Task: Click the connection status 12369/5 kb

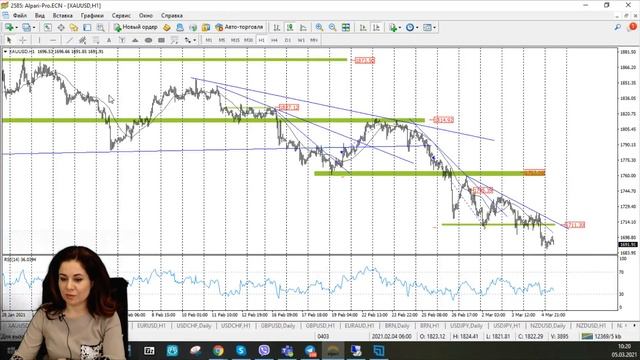Action: pyautogui.click(x=602, y=336)
